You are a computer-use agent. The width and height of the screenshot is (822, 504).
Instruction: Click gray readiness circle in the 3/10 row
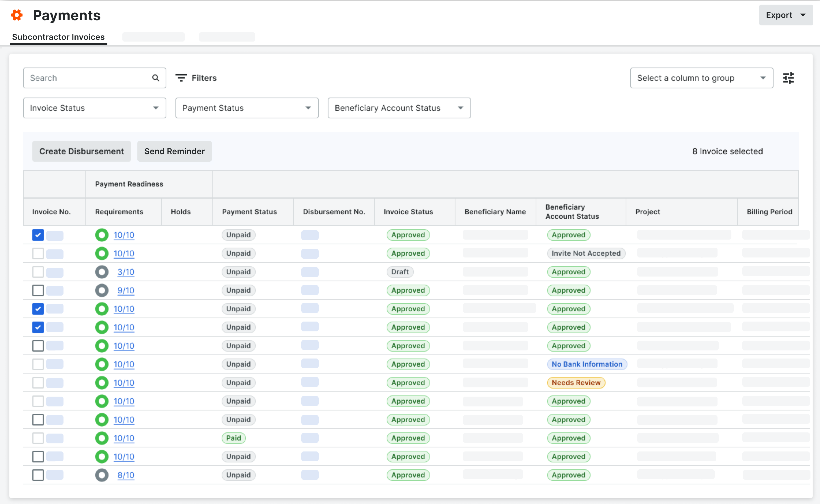tap(102, 272)
